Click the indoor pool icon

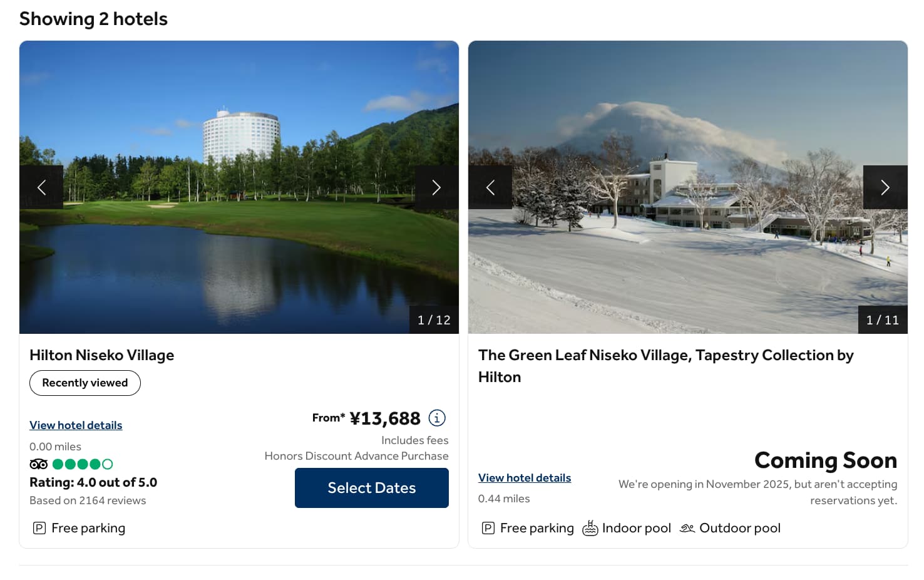[590, 528]
